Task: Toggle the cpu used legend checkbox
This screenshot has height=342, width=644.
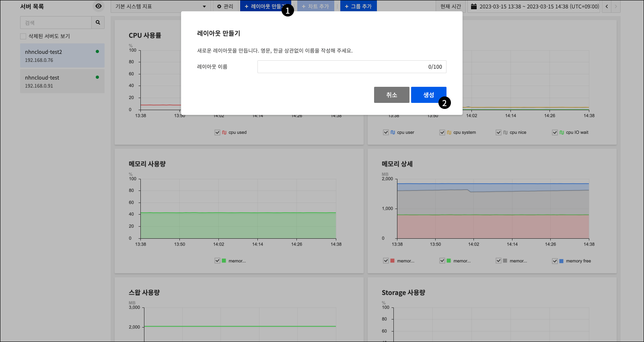Action: point(217,132)
